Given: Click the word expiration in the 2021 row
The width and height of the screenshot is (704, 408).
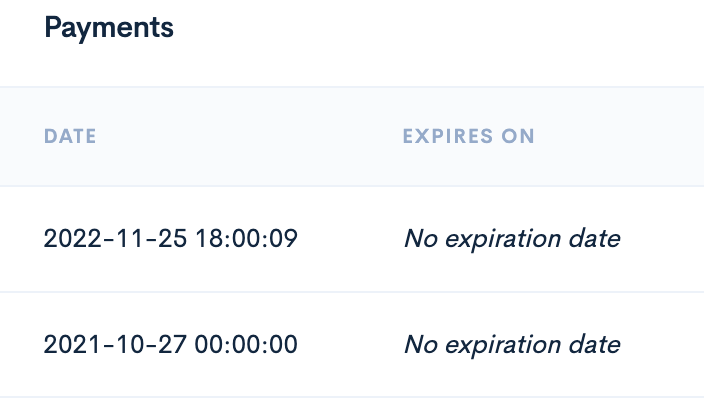Looking at the screenshot, I should pyautogui.click(x=503, y=346).
